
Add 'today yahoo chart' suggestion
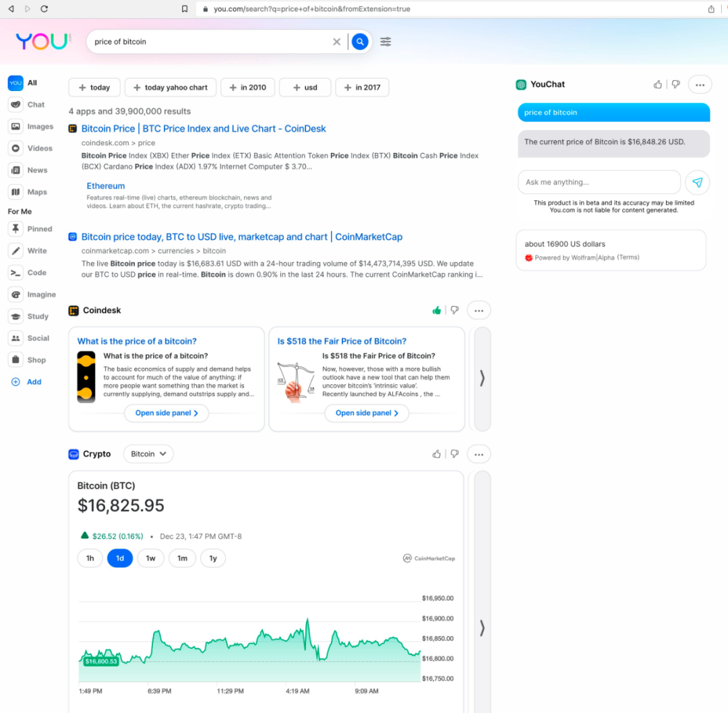click(x=171, y=87)
